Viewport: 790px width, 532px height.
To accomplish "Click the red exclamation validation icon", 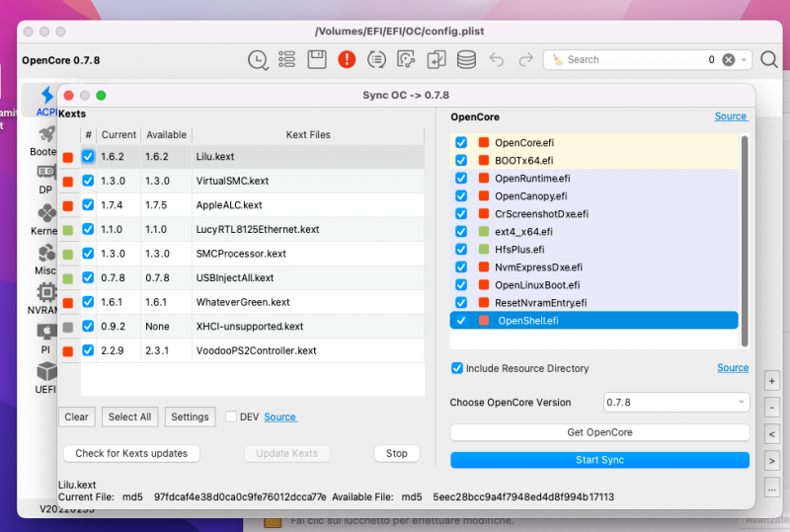I will (x=347, y=60).
